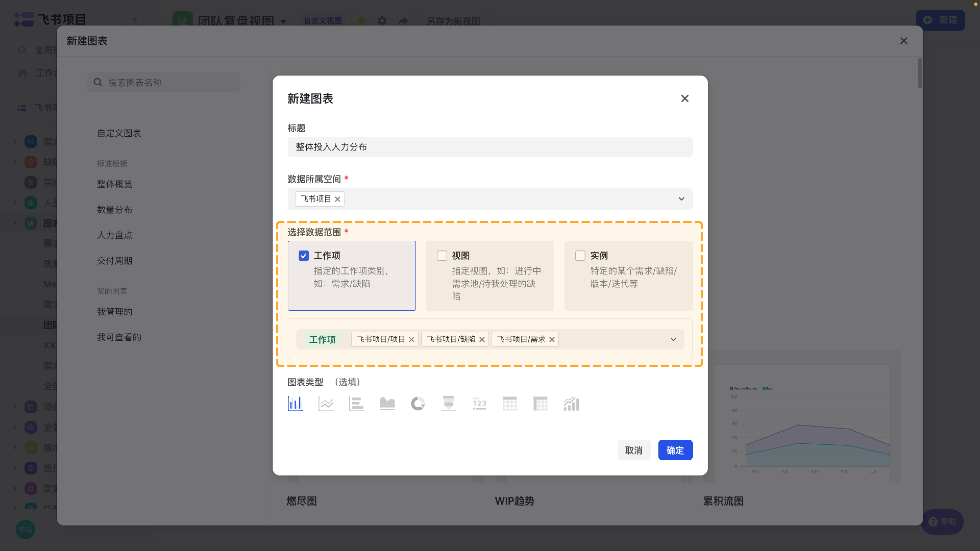
Task: Open the 我可查看的 charts list
Action: [x=119, y=337]
